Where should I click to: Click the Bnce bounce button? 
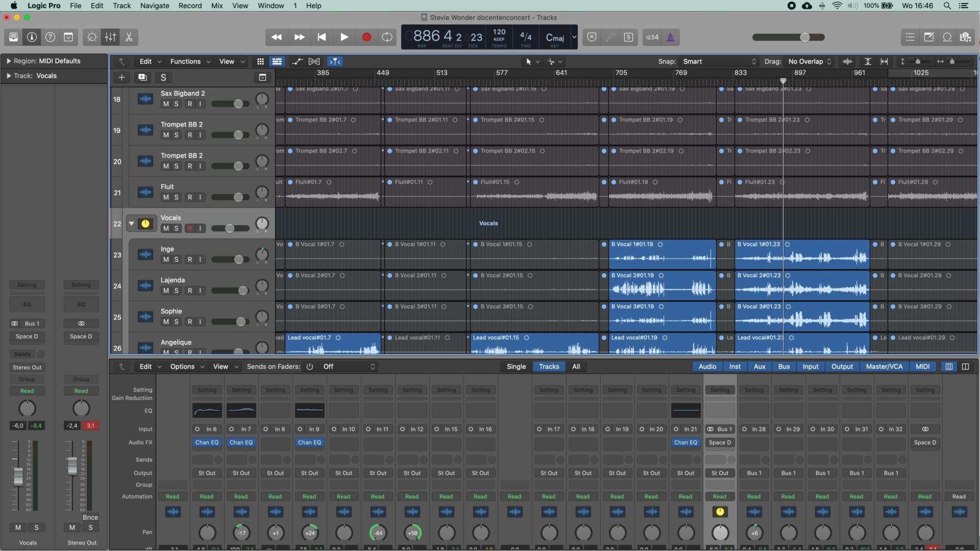tap(90, 517)
